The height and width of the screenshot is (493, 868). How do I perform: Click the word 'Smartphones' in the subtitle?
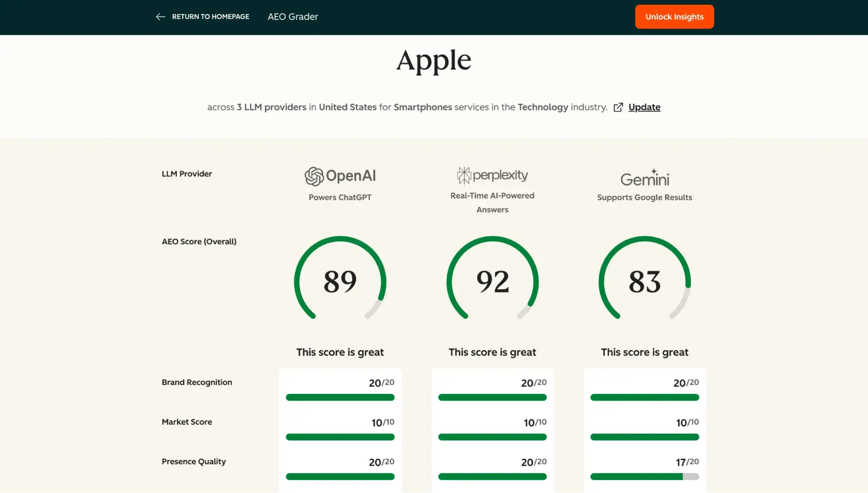[423, 107]
